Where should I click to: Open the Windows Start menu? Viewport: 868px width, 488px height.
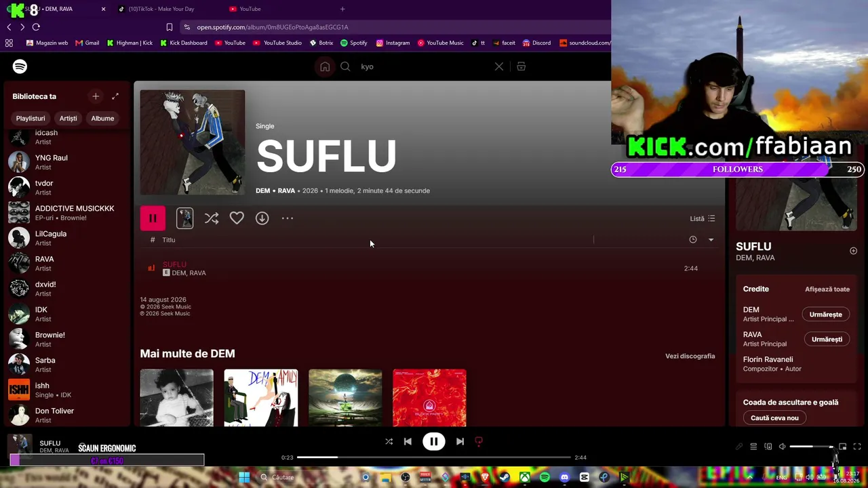pos(244,477)
